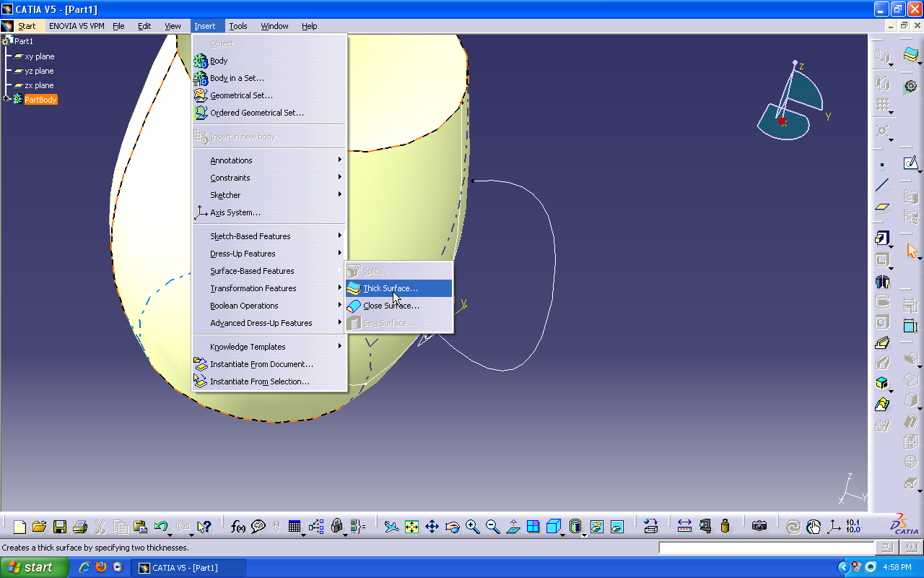Open the view mode dropdown arrow
The height and width of the screenshot is (578, 924).
(584, 535)
